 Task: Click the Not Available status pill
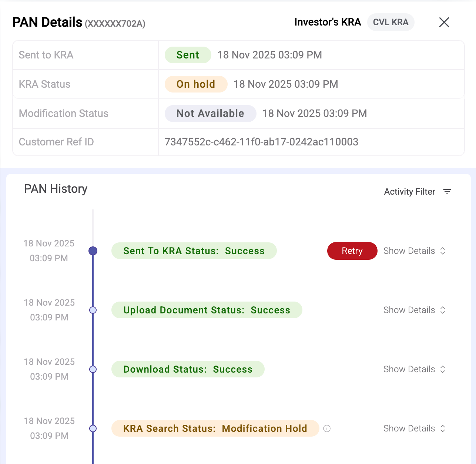pos(210,114)
